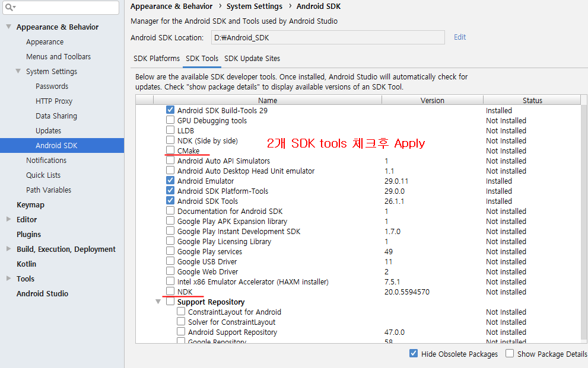
Task: Open the Keymap settings page
Action: click(30, 205)
